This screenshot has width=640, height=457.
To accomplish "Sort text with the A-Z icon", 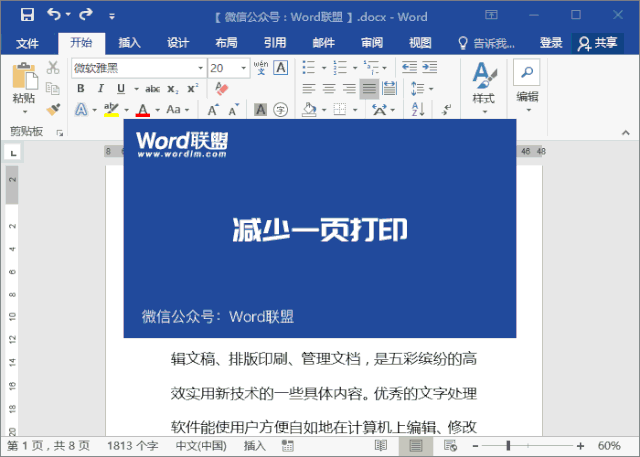I will [418, 109].
